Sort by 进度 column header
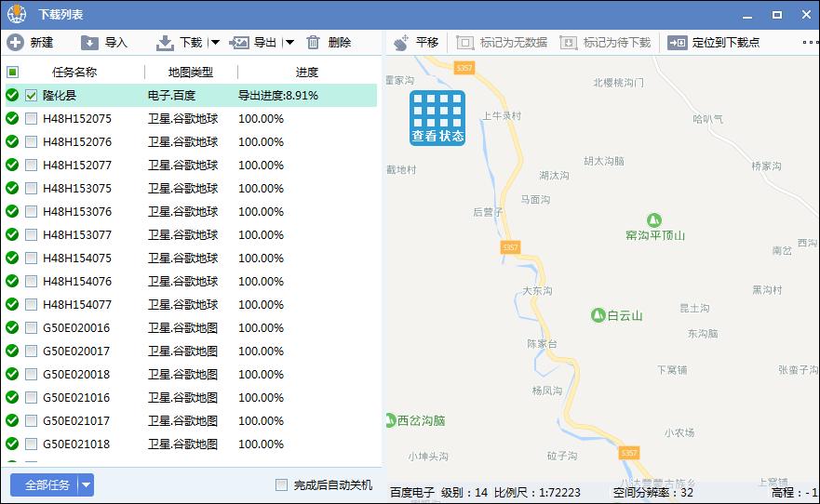Image resolution: width=820 pixels, height=504 pixels. [307, 73]
